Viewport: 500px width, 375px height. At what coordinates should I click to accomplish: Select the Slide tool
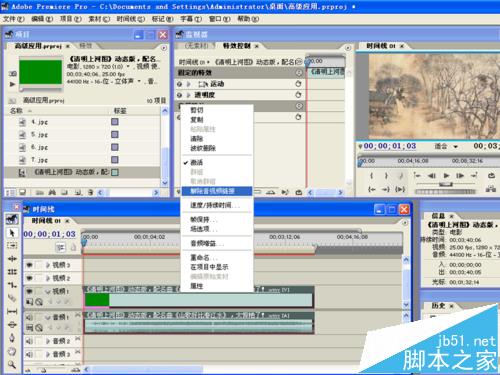[x=12, y=324]
